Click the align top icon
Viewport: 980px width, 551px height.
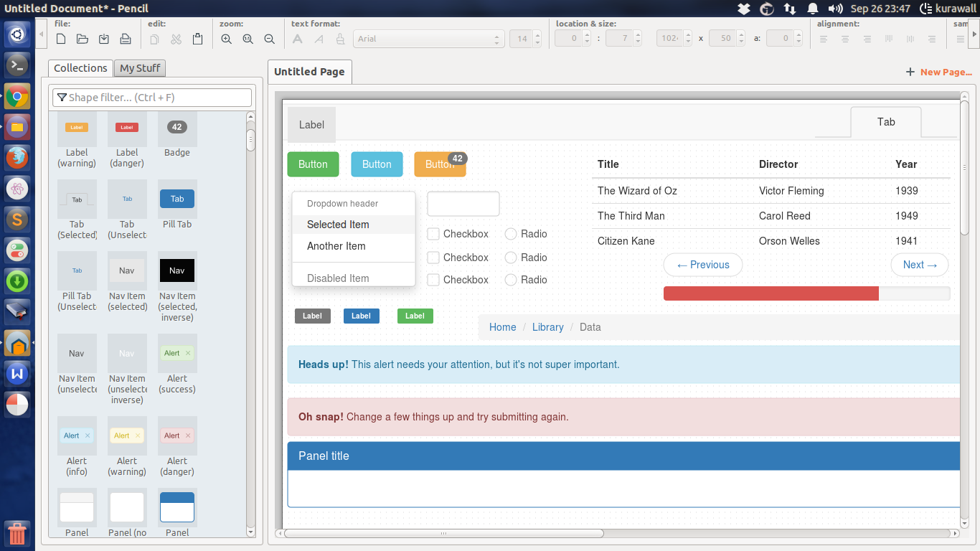tap(889, 39)
